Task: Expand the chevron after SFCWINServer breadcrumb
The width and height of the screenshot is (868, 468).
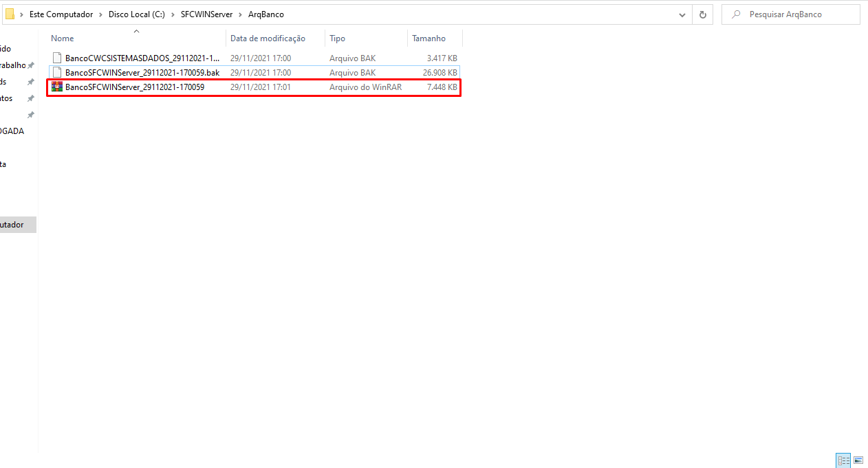Action: (x=240, y=14)
